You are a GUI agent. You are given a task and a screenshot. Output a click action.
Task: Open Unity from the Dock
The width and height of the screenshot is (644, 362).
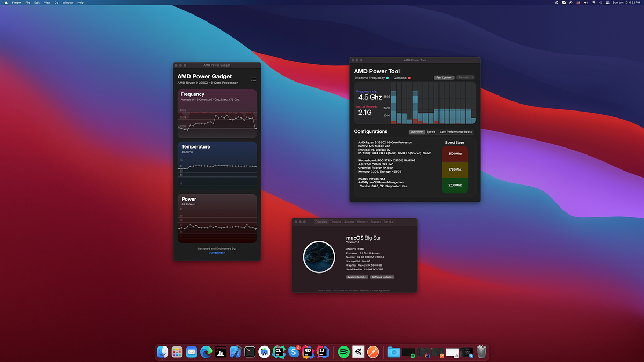pos(358,352)
